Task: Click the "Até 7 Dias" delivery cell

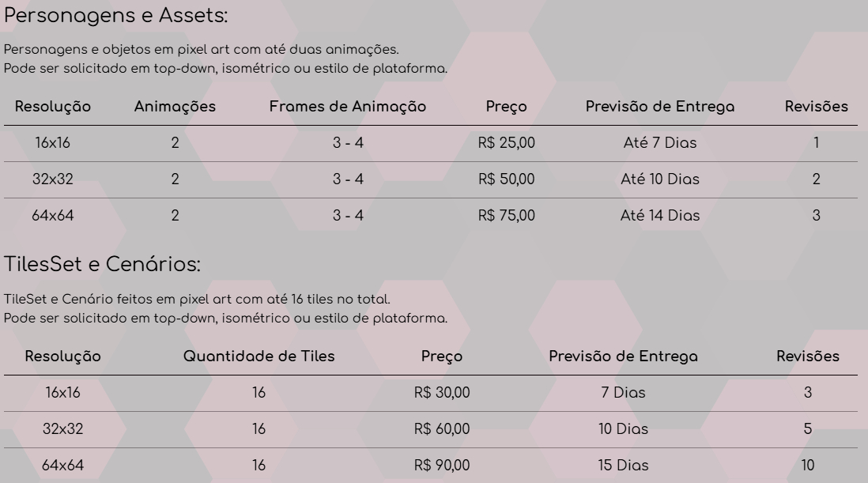Action: [x=660, y=143]
